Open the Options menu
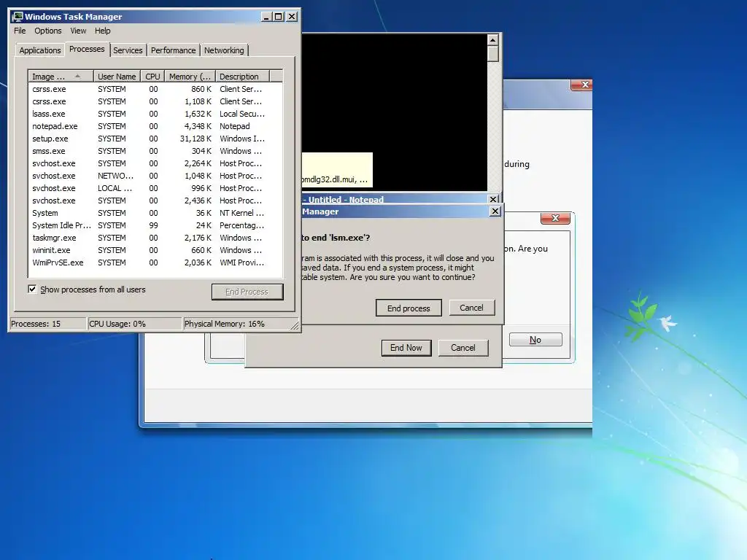Viewport: 747px width, 560px height. click(47, 31)
